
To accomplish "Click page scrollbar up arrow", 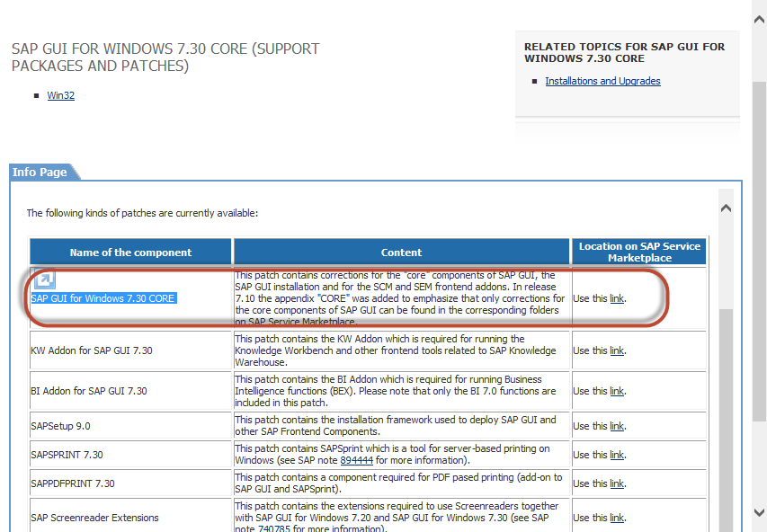I will [759, 20].
